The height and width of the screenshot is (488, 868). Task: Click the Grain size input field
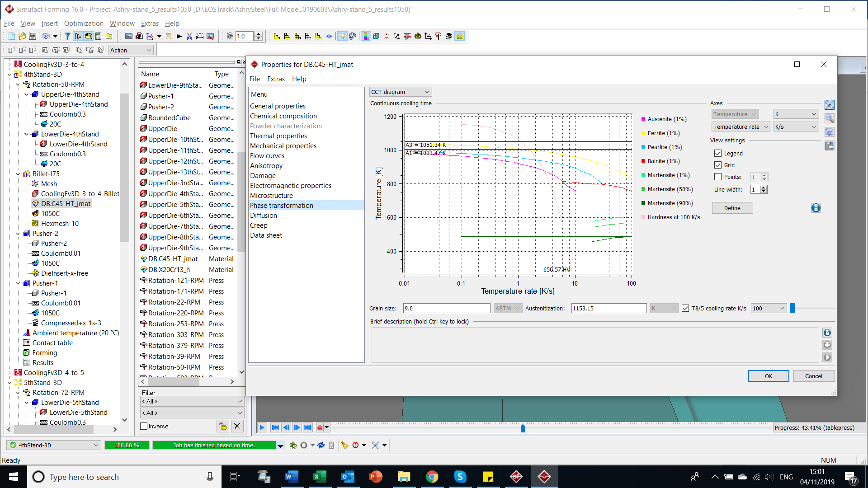point(447,308)
